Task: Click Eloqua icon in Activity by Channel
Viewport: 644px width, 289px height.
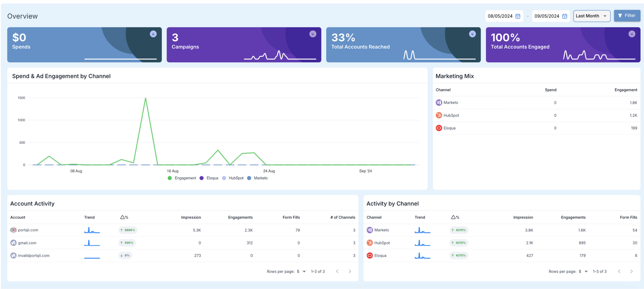Action: (370, 256)
